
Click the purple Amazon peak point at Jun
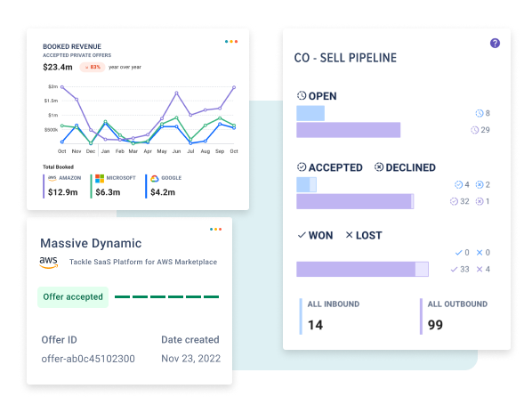(x=176, y=93)
